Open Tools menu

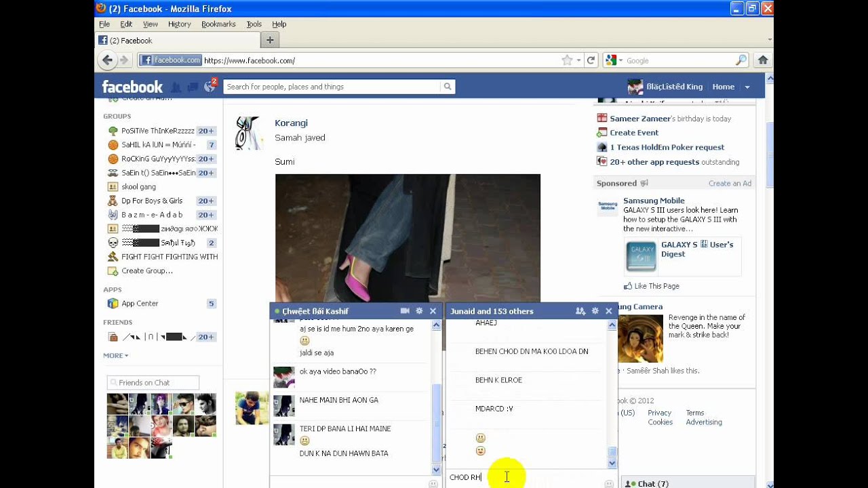pyautogui.click(x=254, y=24)
